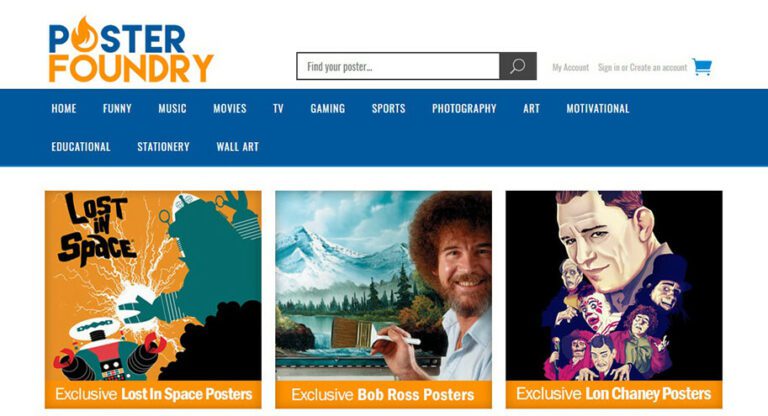Select the Stationery menu item
Image resolution: width=768 pixels, height=416 pixels.
pyautogui.click(x=164, y=147)
